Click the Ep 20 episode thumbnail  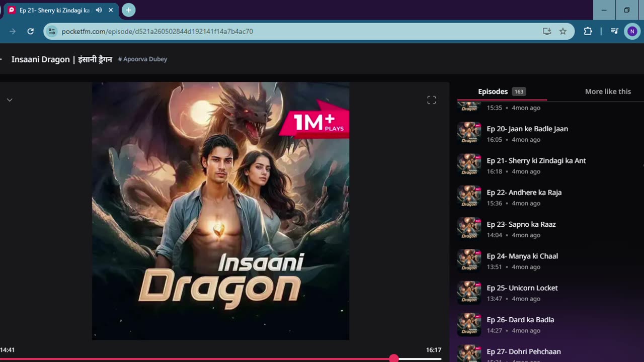(x=469, y=133)
